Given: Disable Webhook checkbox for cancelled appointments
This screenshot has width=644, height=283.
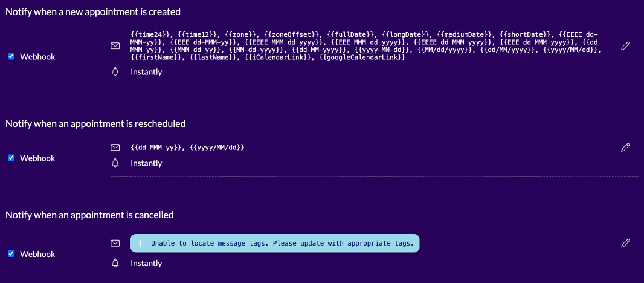Looking at the screenshot, I should 11,254.
